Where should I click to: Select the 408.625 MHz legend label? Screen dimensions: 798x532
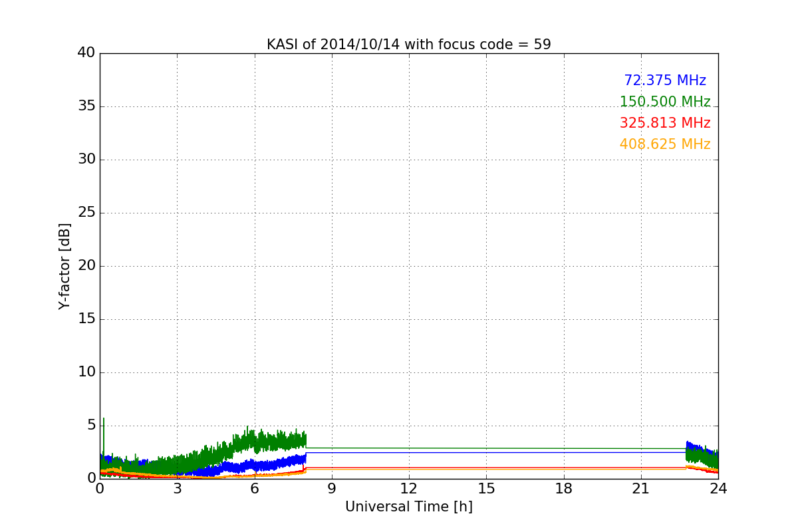point(665,144)
